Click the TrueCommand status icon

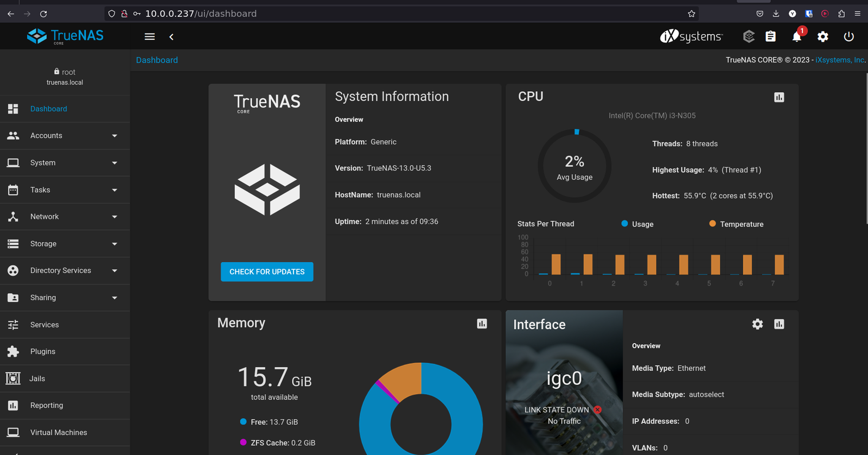pos(749,36)
